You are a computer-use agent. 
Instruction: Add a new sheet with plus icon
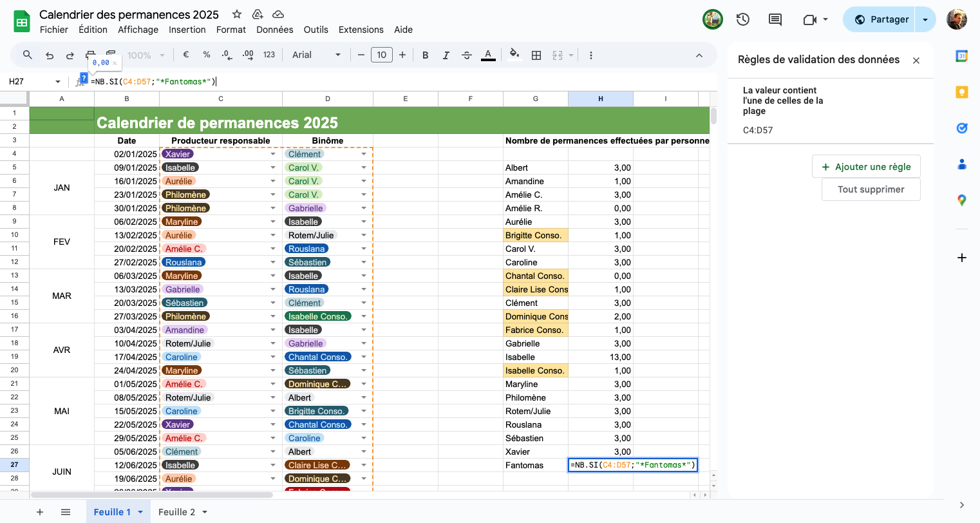(x=40, y=512)
